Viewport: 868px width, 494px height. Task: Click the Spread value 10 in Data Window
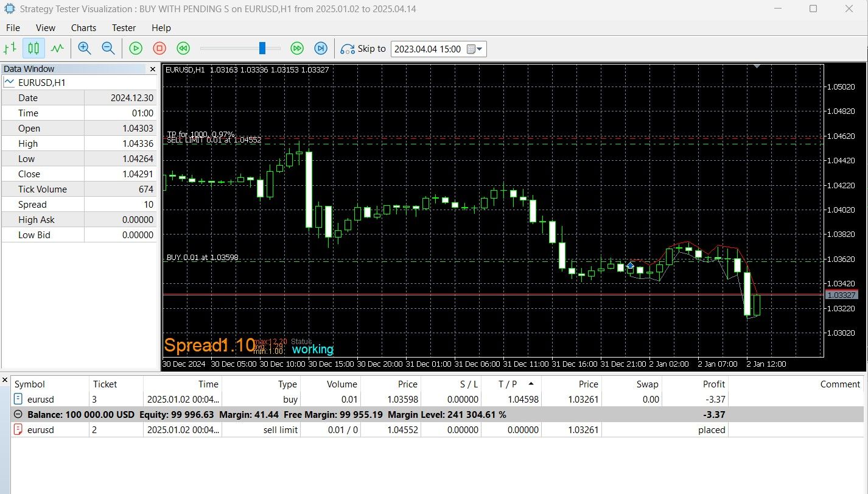(149, 205)
